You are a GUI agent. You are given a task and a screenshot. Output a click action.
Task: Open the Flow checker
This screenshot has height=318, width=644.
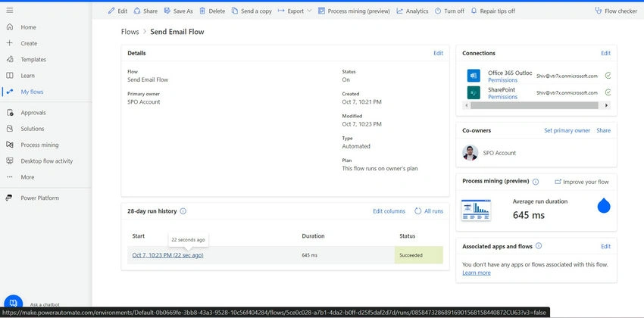[x=616, y=11]
